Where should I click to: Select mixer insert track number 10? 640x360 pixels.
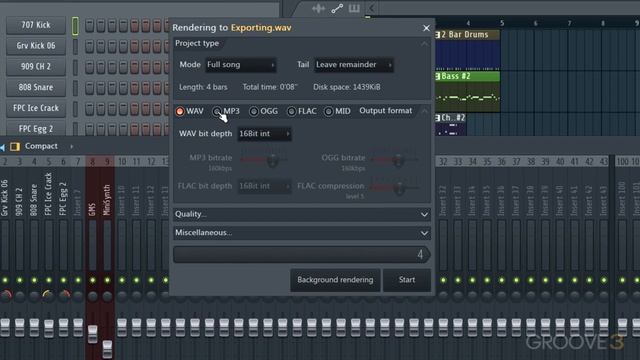pos(122,162)
